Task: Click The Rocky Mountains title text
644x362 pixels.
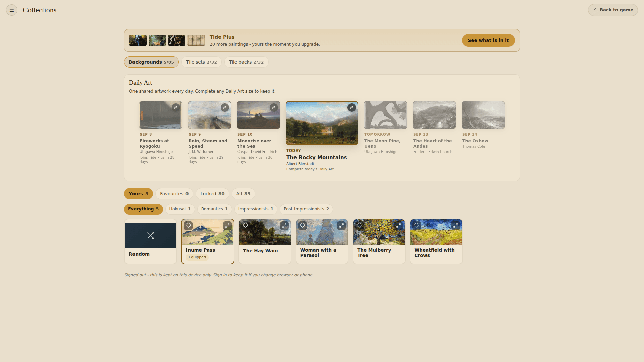Action: pos(317,158)
